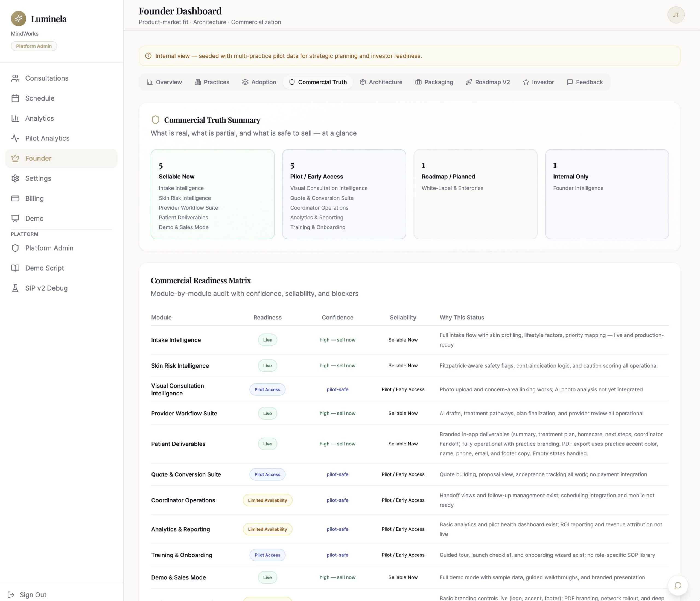The image size is (700, 601).
Task: Open the chat bubble floating button
Action: pos(678,585)
